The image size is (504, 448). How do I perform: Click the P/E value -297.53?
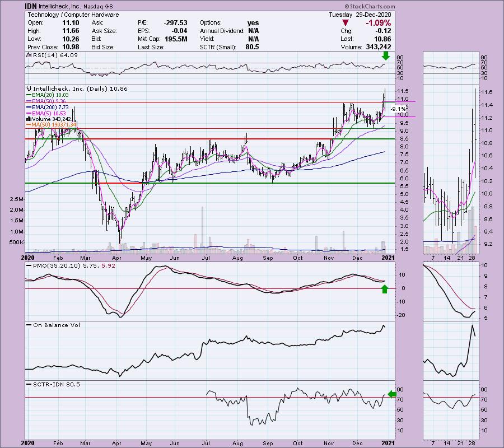point(175,23)
